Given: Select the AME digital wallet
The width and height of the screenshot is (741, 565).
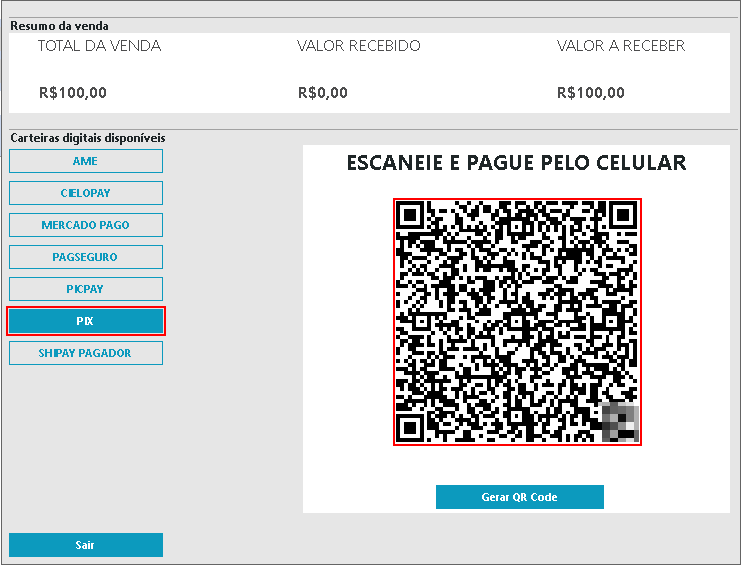Looking at the screenshot, I should point(86,161).
